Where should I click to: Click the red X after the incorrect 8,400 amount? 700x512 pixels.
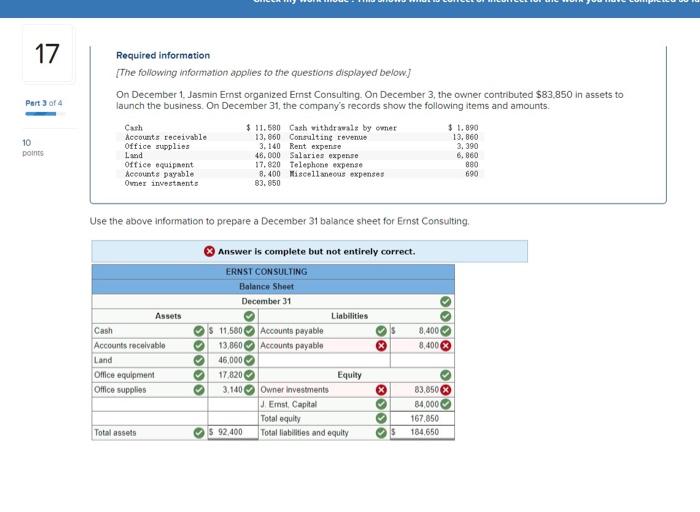(x=445, y=345)
